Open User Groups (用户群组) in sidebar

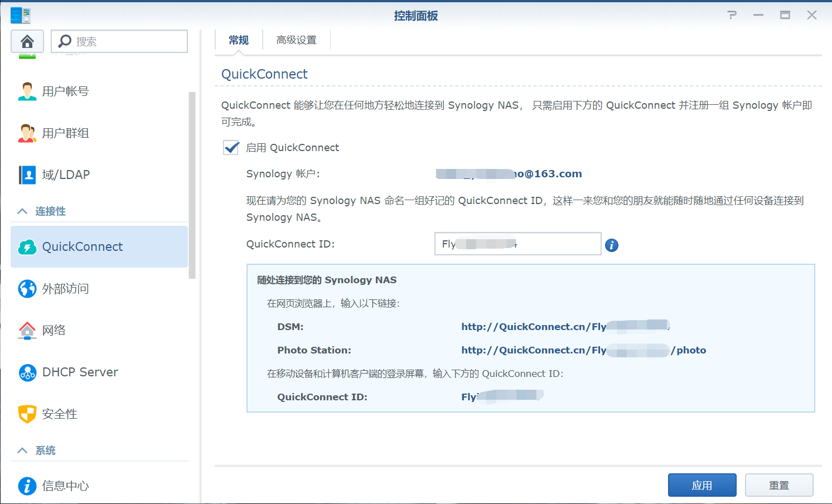99,133
